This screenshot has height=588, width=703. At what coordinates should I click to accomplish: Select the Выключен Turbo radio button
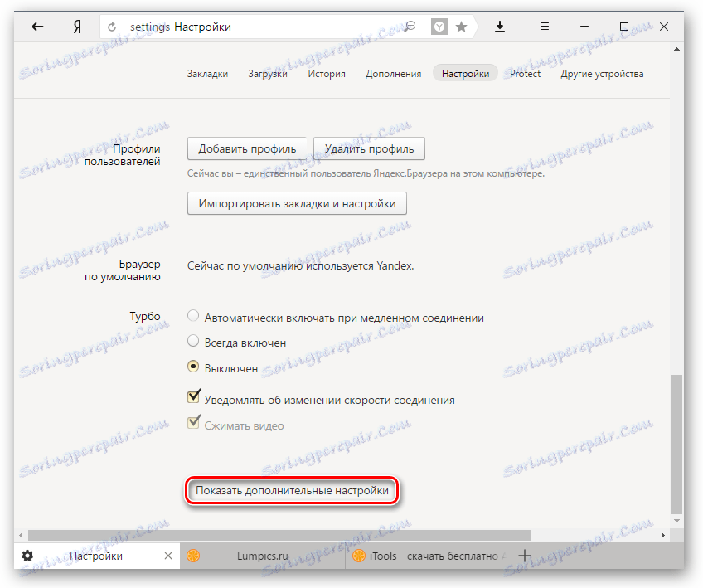coord(193,367)
